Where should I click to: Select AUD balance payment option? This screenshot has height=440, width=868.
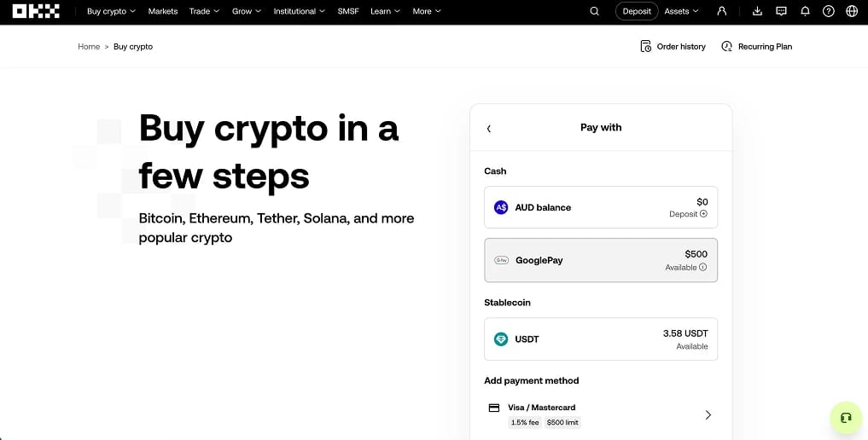coord(601,207)
